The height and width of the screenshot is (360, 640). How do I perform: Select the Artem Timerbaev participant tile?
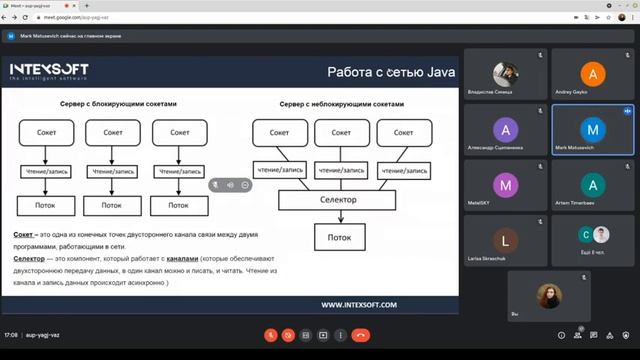point(593,185)
